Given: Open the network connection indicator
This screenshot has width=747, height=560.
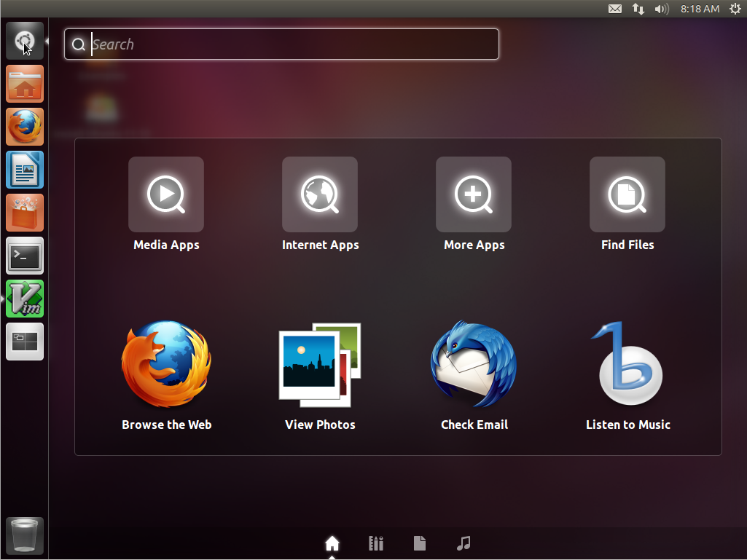Looking at the screenshot, I should point(638,9).
